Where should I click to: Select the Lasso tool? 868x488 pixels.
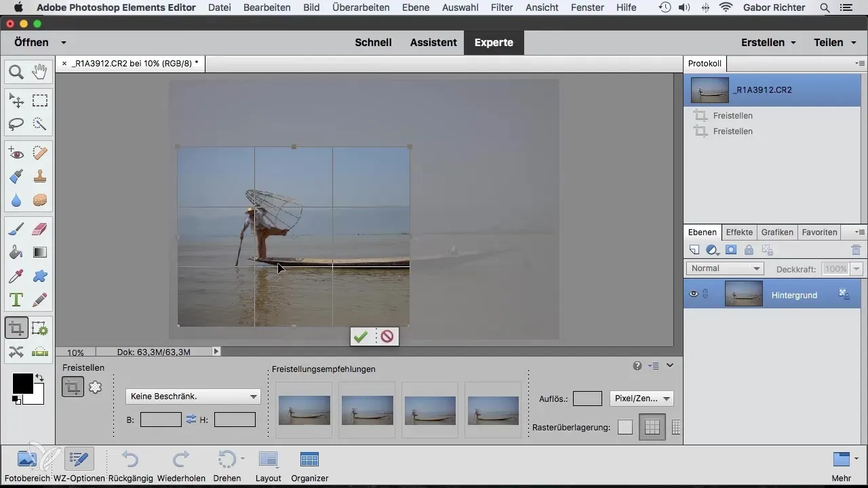tap(16, 124)
